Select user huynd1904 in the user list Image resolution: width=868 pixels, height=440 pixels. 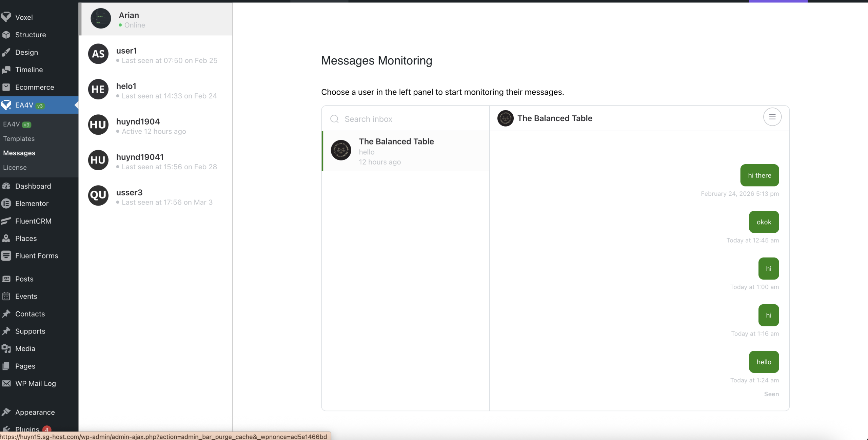[x=138, y=122]
